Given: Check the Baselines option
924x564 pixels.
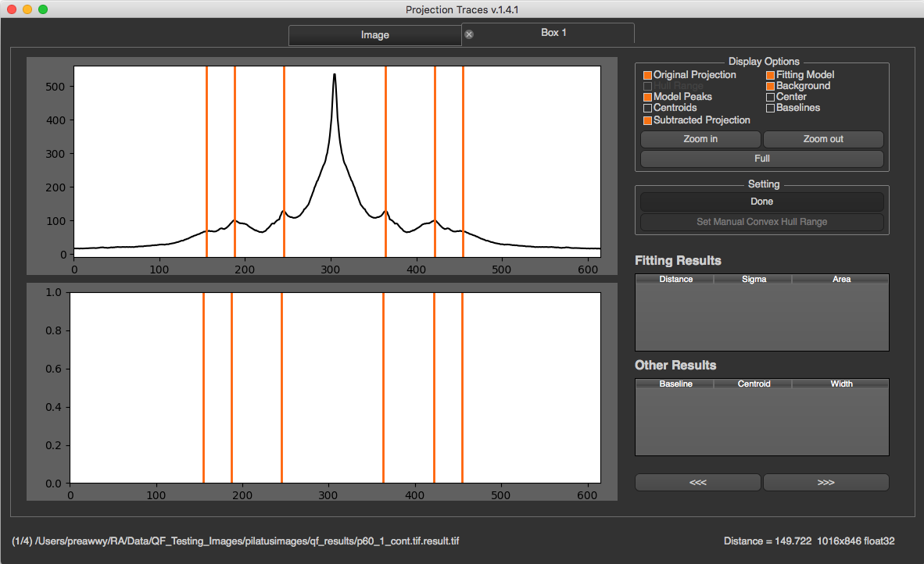Looking at the screenshot, I should [770, 108].
